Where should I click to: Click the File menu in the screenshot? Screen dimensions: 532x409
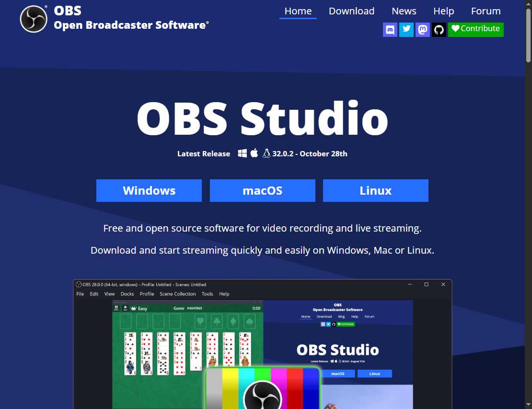click(80, 293)
